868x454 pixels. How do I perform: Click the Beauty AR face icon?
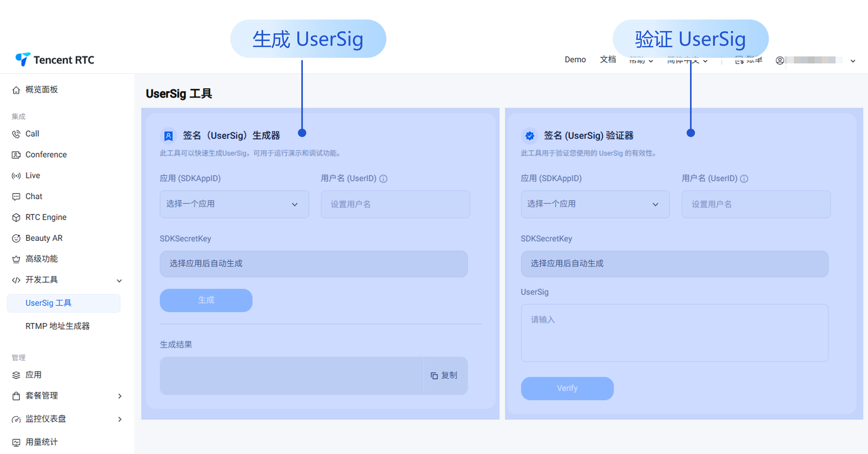16,239
